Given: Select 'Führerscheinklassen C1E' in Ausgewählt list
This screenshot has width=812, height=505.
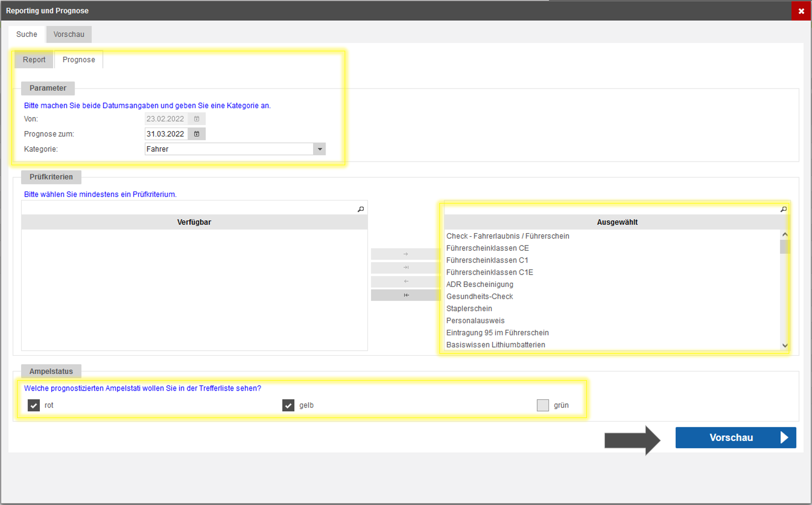Looking at the screenshot, I should tap(490, 272).
